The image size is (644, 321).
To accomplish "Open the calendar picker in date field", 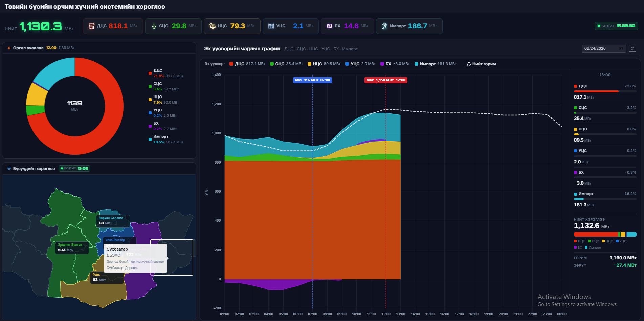I will [621, 49].
